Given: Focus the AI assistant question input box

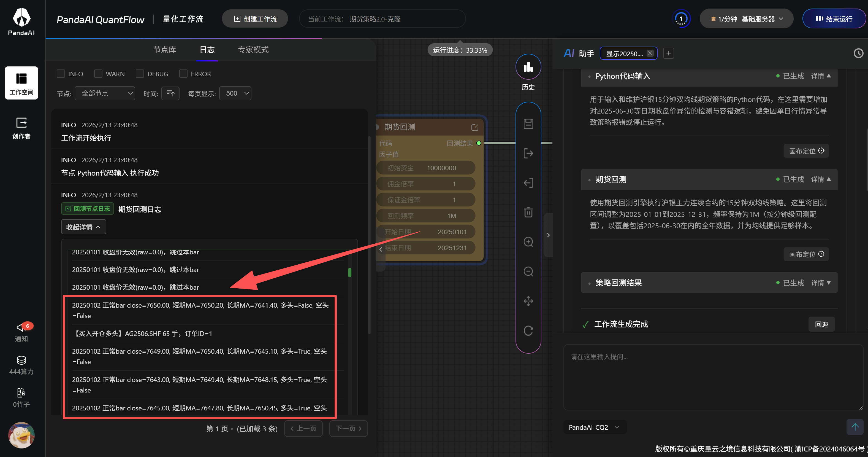Looking at the screenshot, I should pos(713,377).
